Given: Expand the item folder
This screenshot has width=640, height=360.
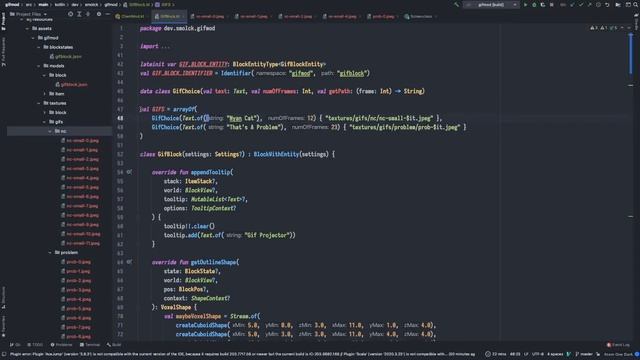Looking at the screenshot, I should pyautogui.click(x=44, y=94).
